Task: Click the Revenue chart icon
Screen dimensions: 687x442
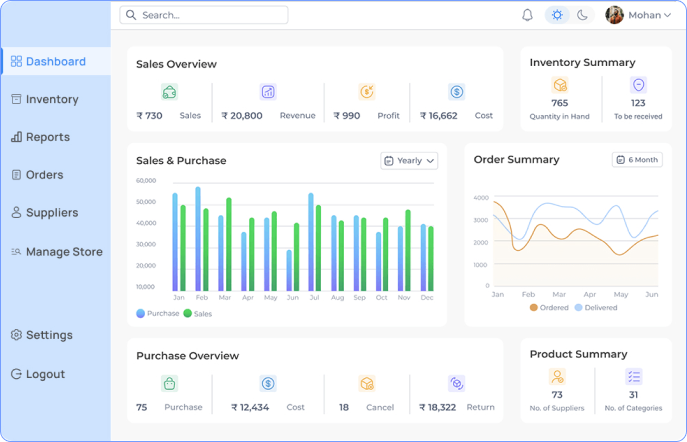Action: (x=268, y=92)
